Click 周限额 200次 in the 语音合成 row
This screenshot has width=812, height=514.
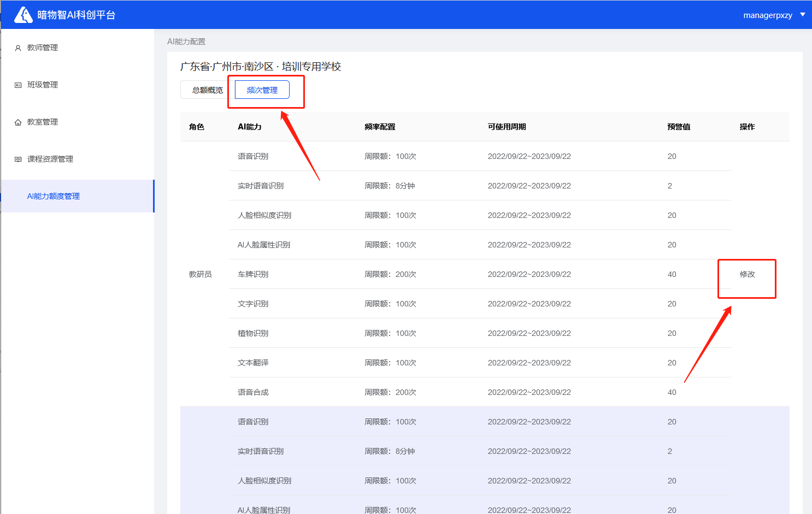tap(391, 392)
